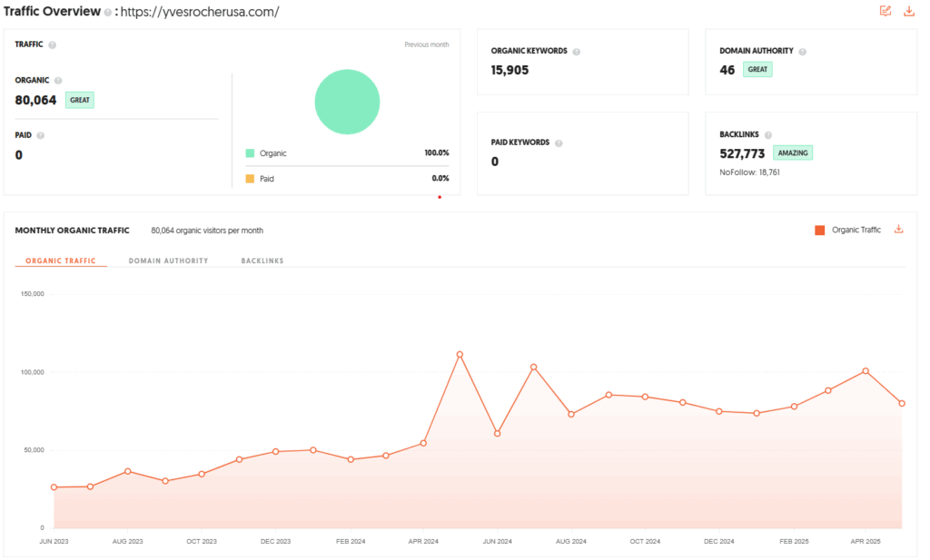The width and height of the screenshot is (930, 560).
Task: Open help icon next to Traffic Overview title
Action: (x=108, y=13)
